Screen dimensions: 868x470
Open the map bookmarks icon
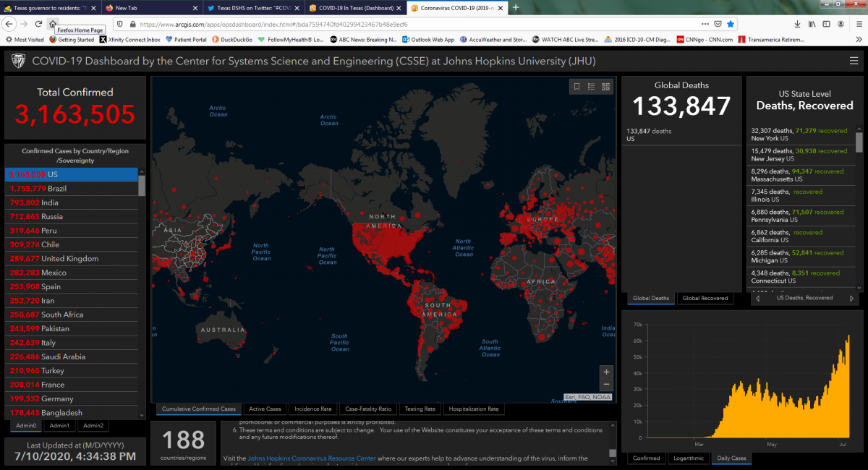(576, 87)
